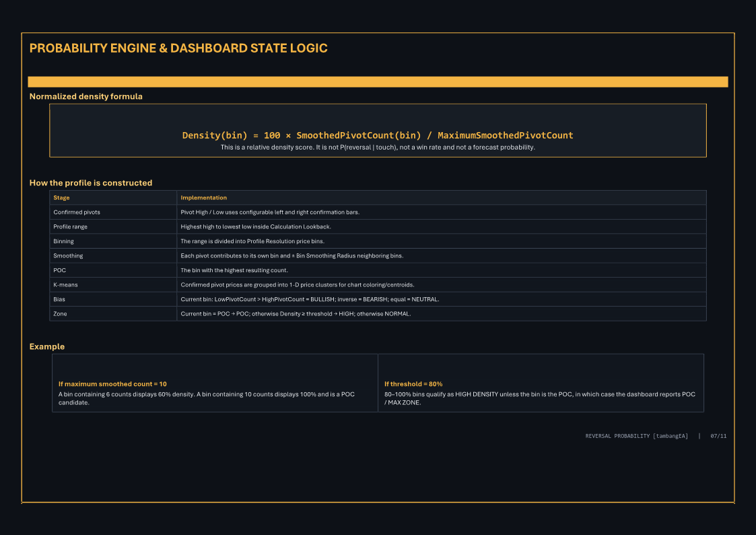Screen dimensions: 756x535
Task: Select the How the profile is constructed heading
Action: tap(91, 183)
